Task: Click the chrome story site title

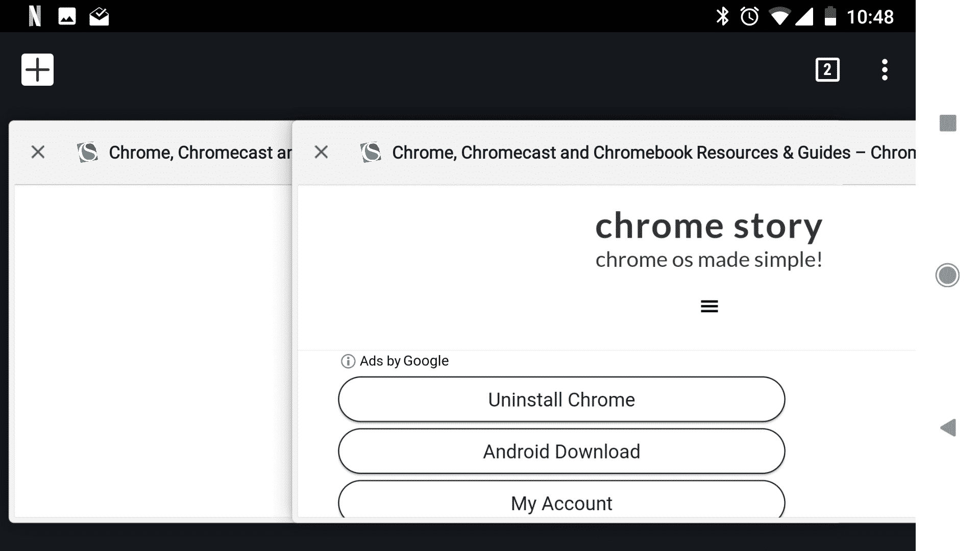Action: click(x=708, y=226)
